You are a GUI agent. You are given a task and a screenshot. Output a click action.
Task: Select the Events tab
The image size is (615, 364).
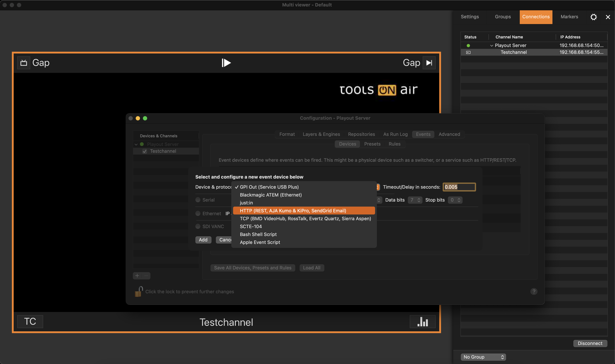pos(423,134)
